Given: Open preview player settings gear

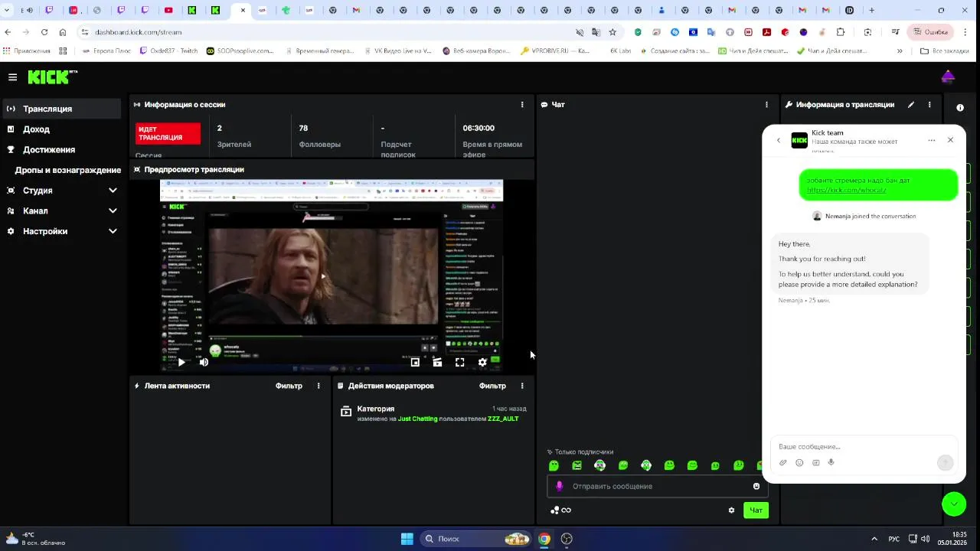Looking at the screenshot, I should [x=482, y=362].
